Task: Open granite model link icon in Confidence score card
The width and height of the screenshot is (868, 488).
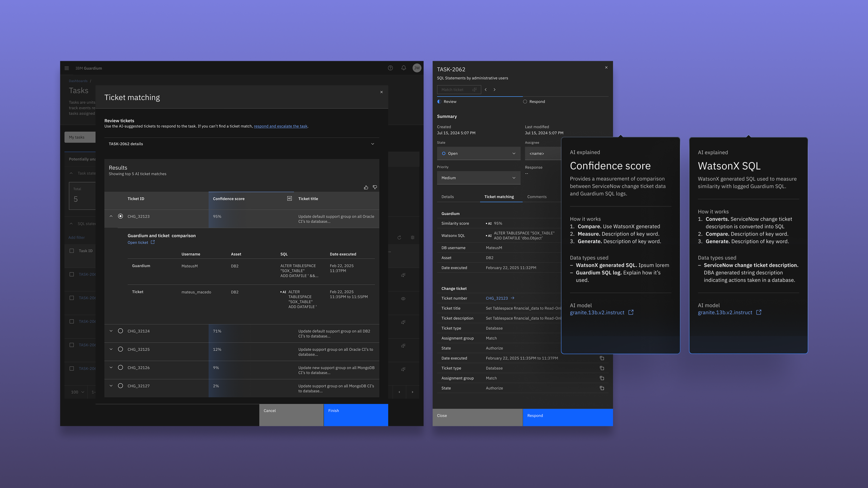Action: pos(631,313)
